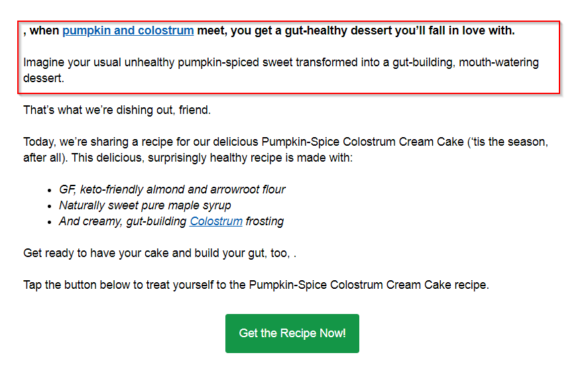Click the bullet dot before 'GF, keto-friendly'
The height and width of the screenshot is (365, 588).
(50, 191)
